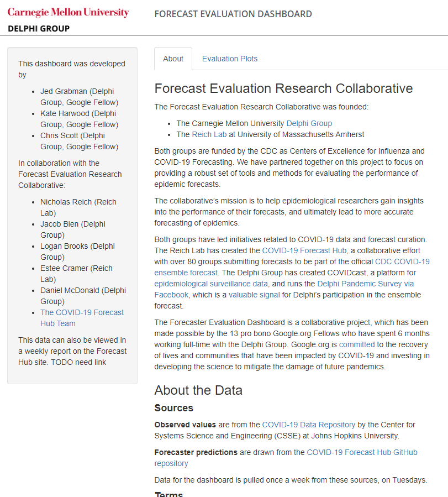Follow the COVID-19 Forecast Hub link in paragraph

[x=304, y=250]
